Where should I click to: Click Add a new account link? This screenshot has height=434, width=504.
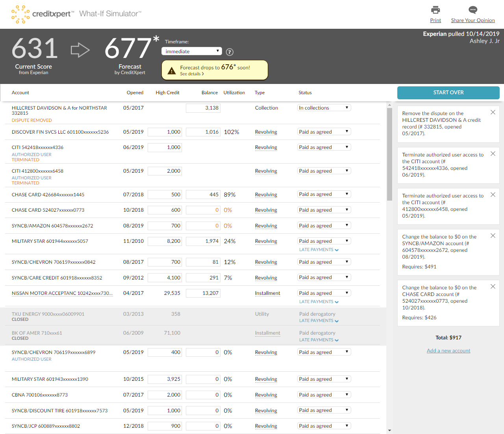pyautogui.click(x=448, y=350)
